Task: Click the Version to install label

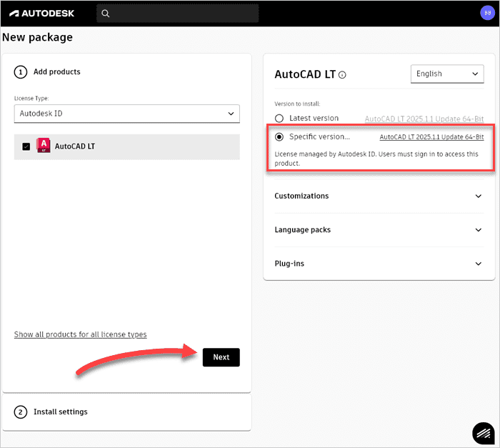Action: pyautogui.click(x=297, y=104)
